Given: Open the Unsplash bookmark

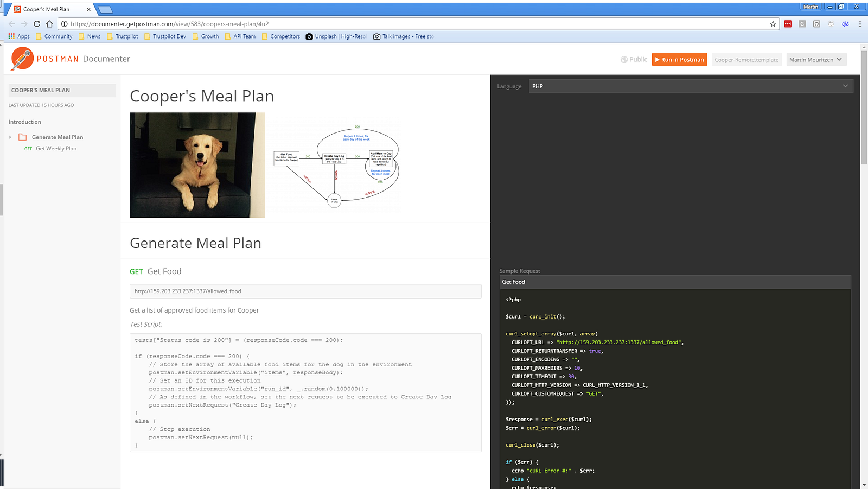Looking at the screenshot, I should (x=336, y=36).
